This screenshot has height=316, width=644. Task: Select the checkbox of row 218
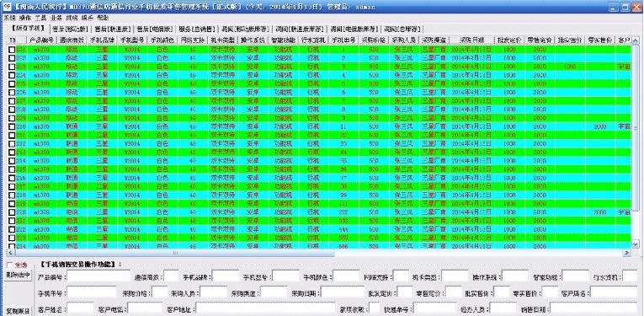pos(12,195)
